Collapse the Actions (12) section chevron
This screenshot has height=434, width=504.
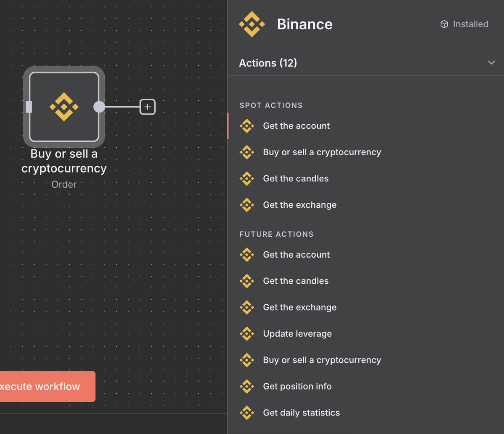[491, 63]
